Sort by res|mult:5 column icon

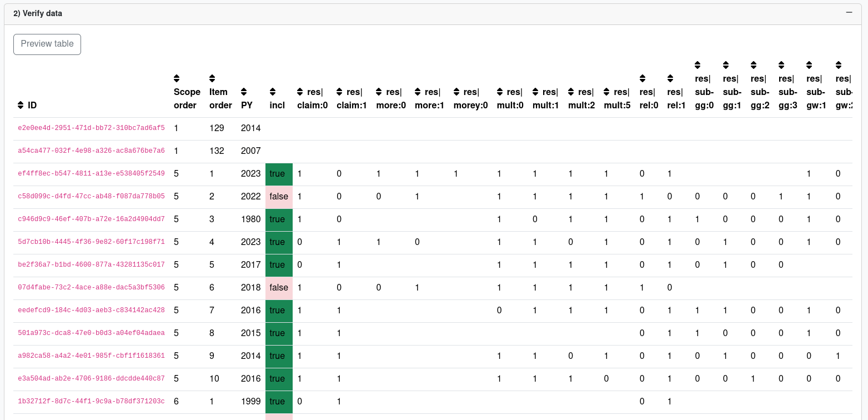607,92
